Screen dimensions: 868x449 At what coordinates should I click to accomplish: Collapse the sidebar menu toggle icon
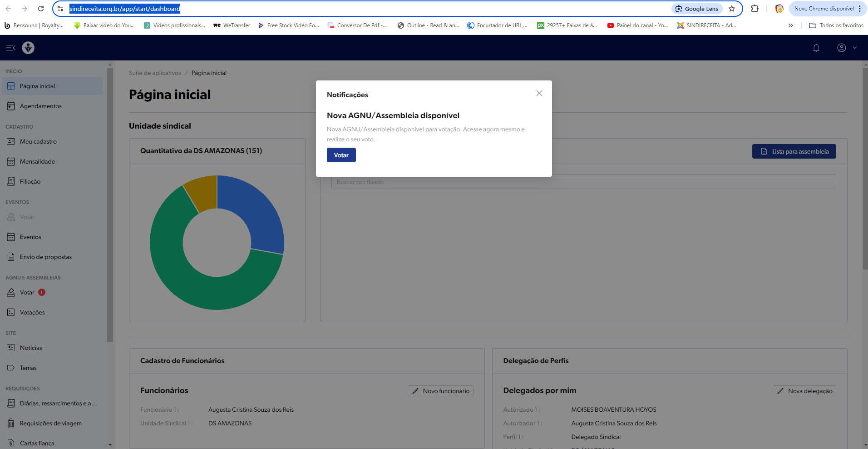11,48
